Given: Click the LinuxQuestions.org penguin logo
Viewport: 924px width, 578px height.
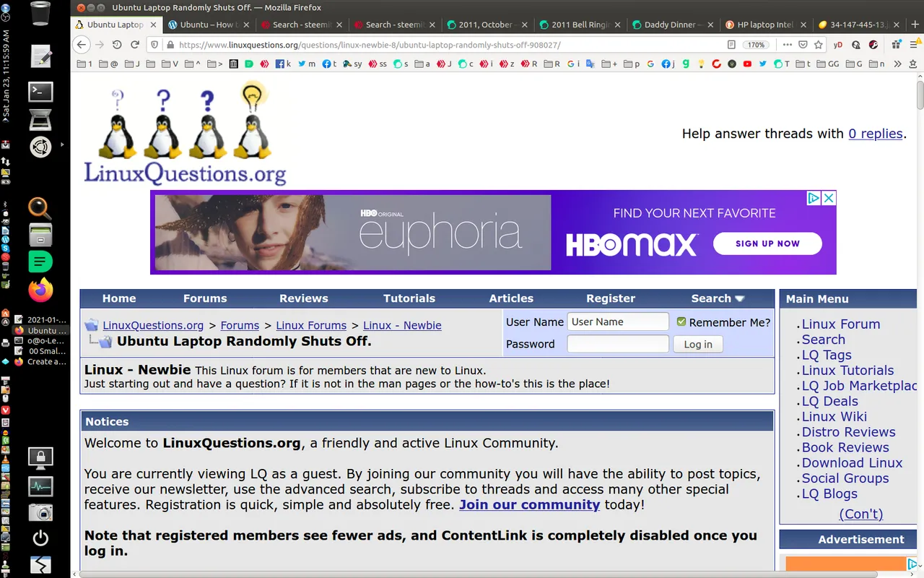Looking at the screenshot, I should (x=186, y=134).
